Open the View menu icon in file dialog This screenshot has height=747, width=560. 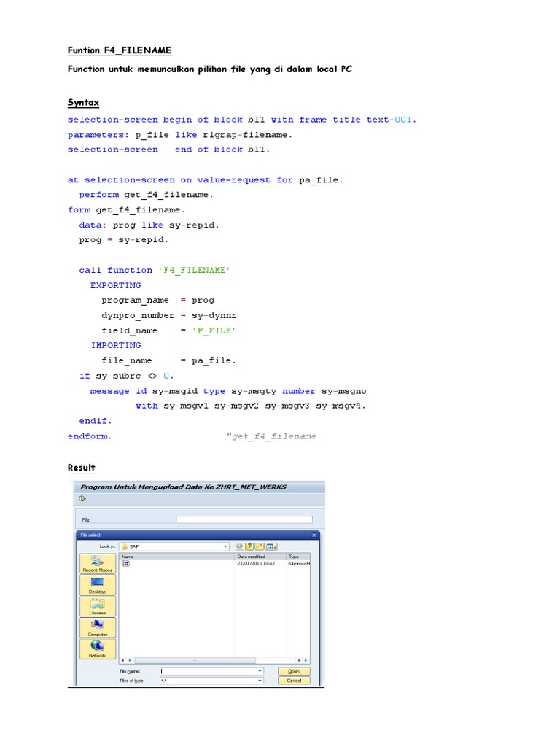271,546
